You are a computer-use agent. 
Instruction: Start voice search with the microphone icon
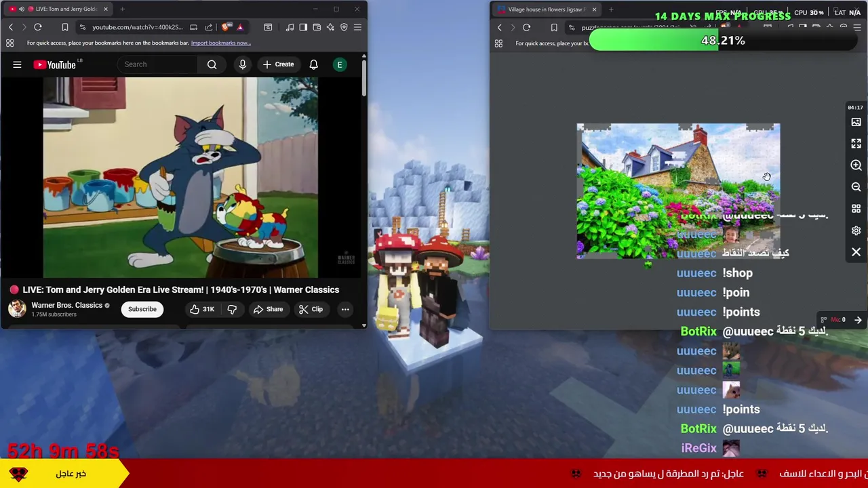pyautogui.click(x=242, y=64)
